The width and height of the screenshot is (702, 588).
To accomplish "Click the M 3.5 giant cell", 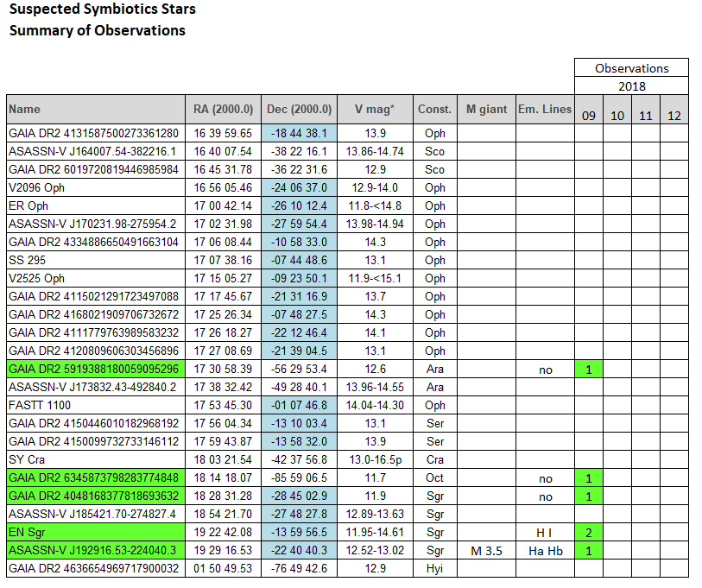I will (x=486, y=551).
